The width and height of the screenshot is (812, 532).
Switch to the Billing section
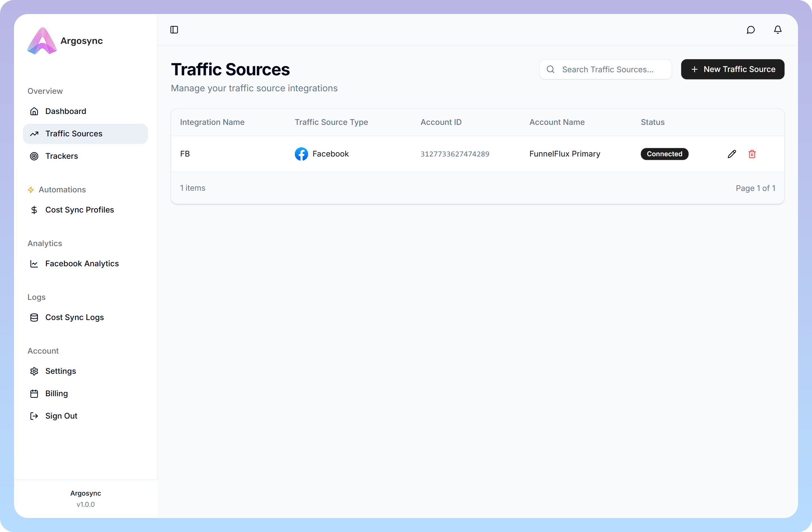[x=57, y=393]
